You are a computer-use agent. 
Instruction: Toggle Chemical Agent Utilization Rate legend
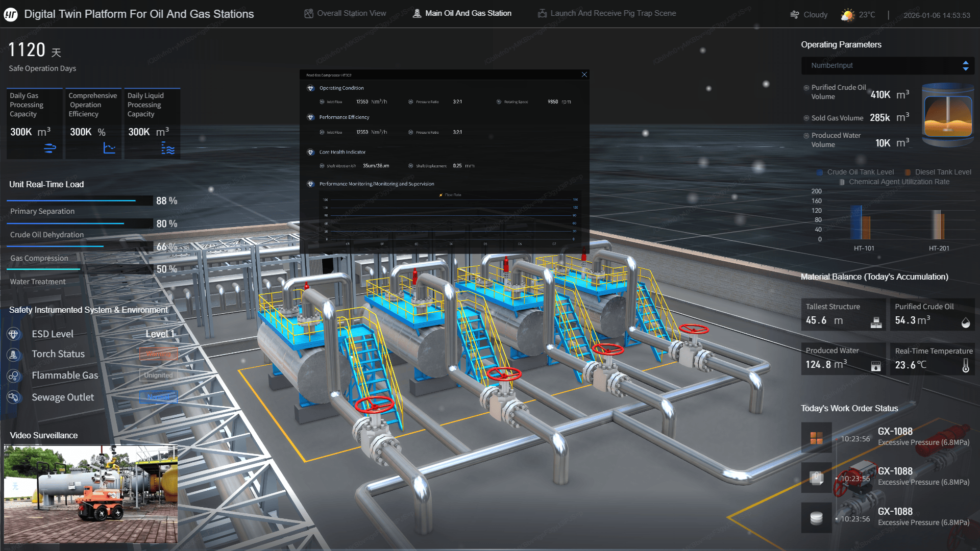895,182
